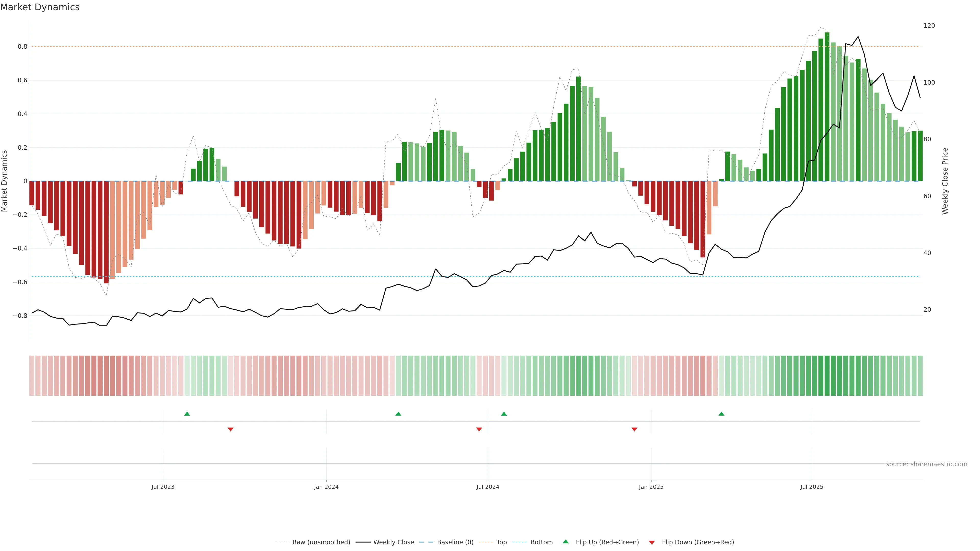The height and width of the screenshot is (551, 980).
Task: Toggle Weekly Close legend entry
Action: (x=393, y=542)
